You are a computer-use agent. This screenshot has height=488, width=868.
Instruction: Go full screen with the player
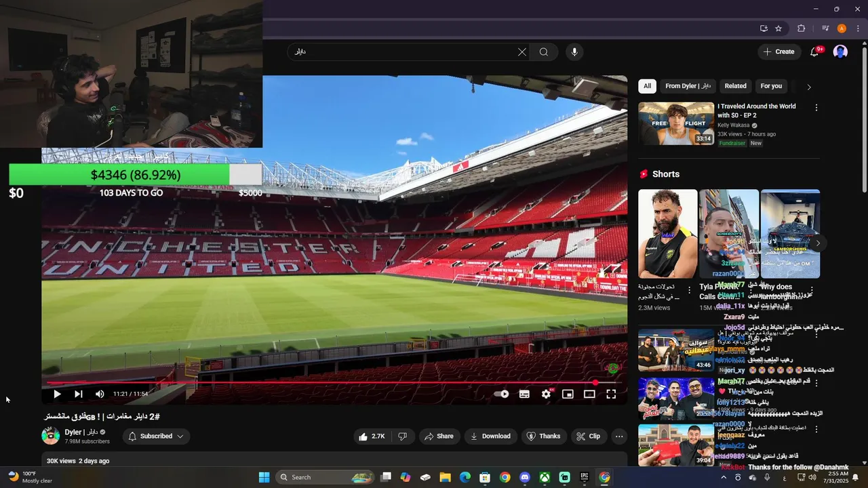coord(611,394)
